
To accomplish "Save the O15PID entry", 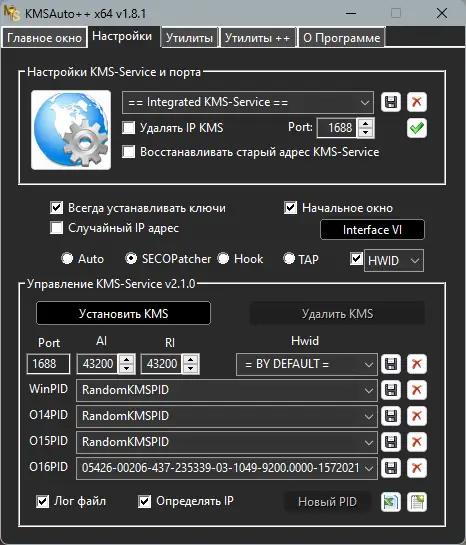I will click(x=391, y=442).
